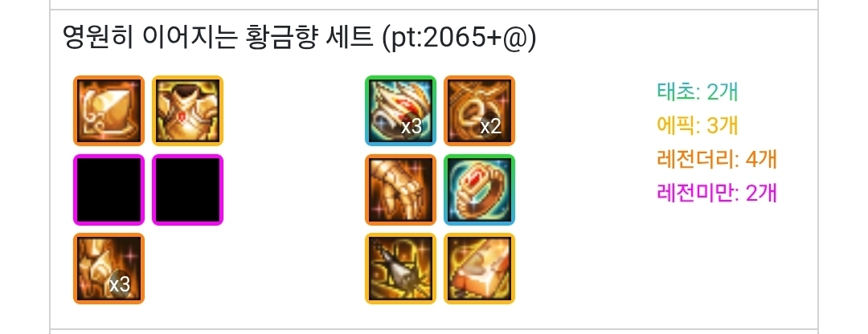Click the 태초: 2개 count label

click(698, 92)
